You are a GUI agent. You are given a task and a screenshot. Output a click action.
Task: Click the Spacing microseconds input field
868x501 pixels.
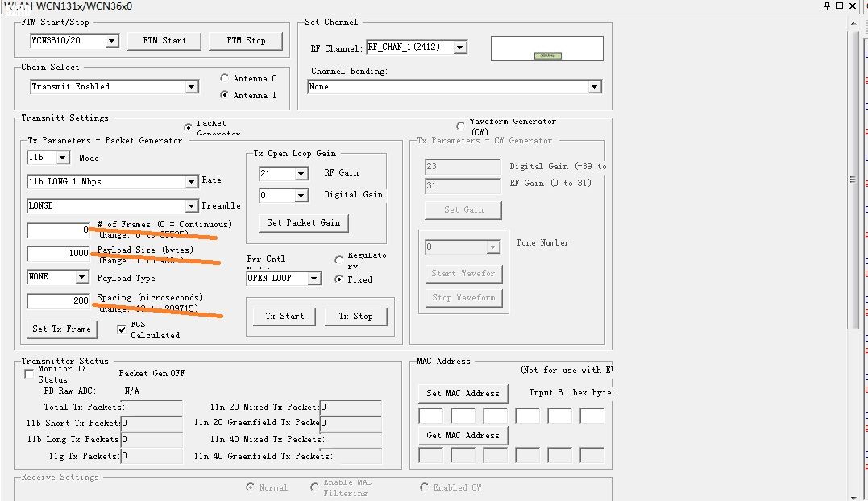point(59,300)
